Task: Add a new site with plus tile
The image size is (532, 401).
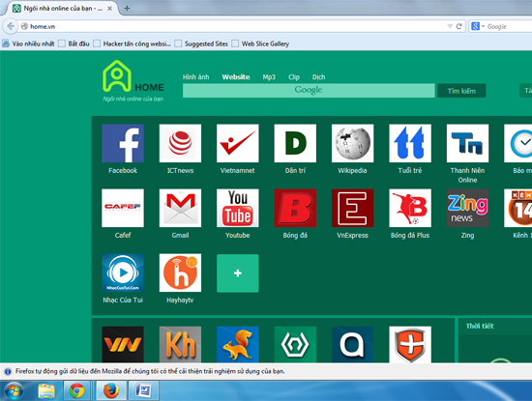Action: click(x=238, y=272)
